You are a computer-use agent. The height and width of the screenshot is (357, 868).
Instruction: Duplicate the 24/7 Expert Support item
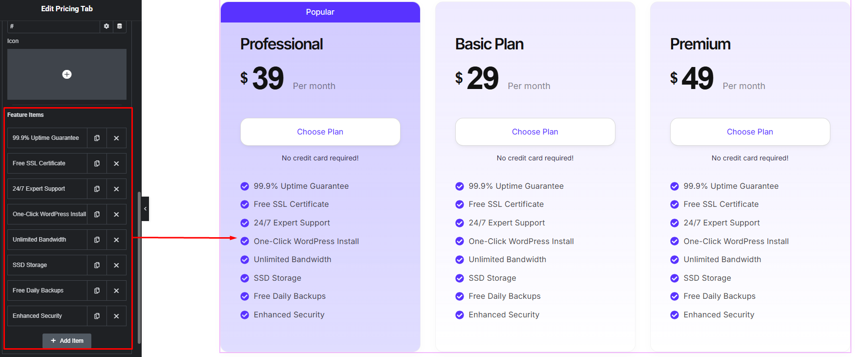tap(97, 189)
